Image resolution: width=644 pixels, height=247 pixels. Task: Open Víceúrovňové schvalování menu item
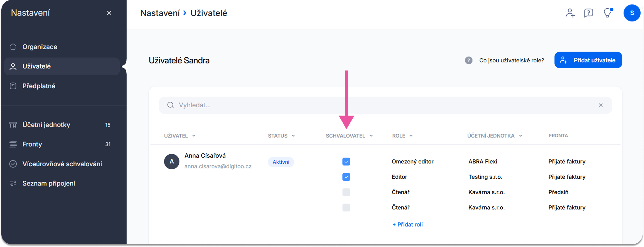pyautogui.click(x=62, y=164)
